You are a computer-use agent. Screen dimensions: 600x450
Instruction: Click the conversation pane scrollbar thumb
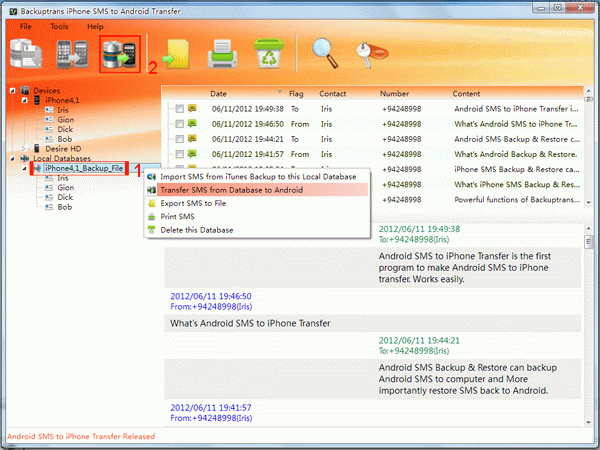click(x=589, y=242)
